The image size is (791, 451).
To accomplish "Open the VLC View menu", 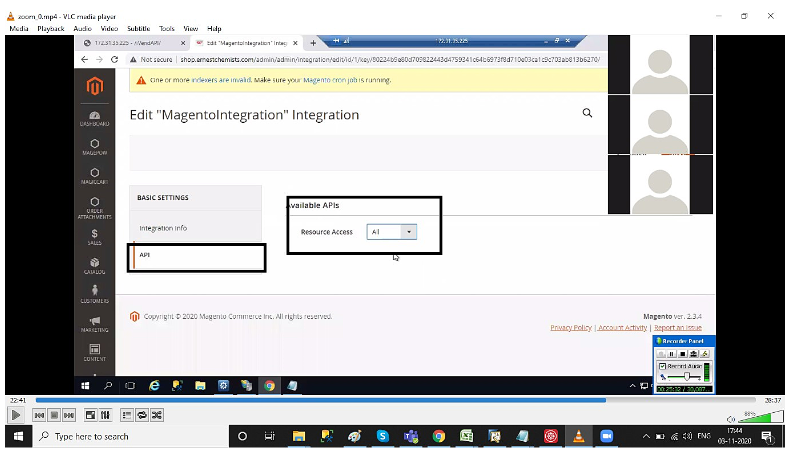I will [x=190, y=29].
